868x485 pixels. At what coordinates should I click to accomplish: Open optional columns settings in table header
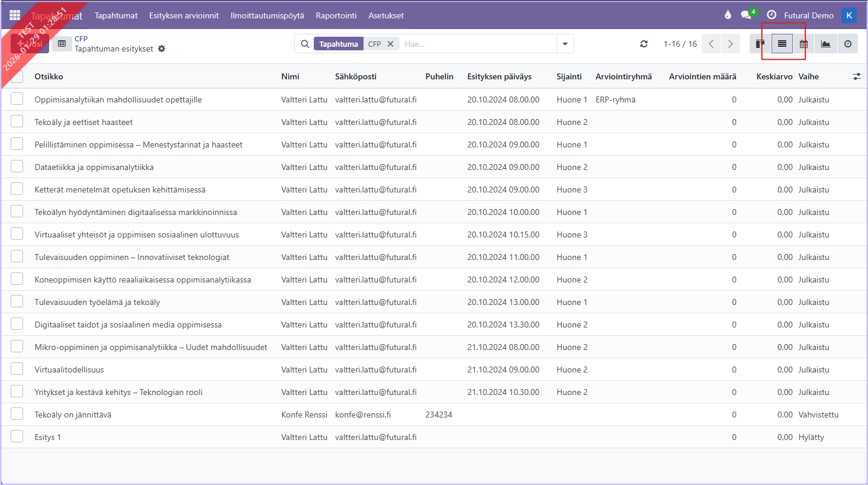pyautogui.click(x=856, y=76)
